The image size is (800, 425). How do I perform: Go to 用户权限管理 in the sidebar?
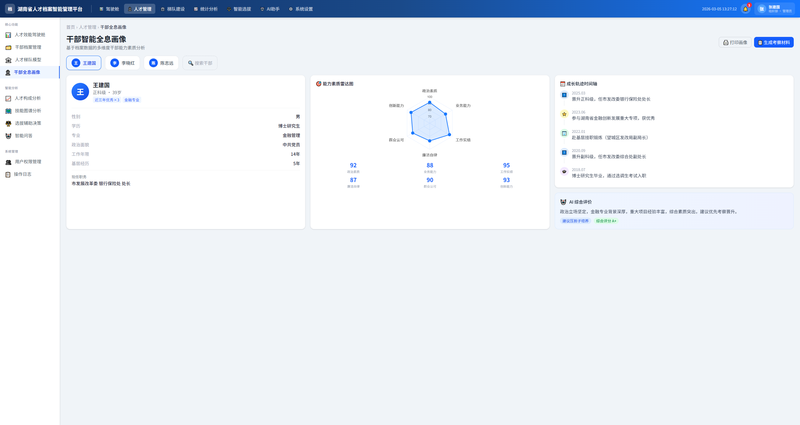28,161
